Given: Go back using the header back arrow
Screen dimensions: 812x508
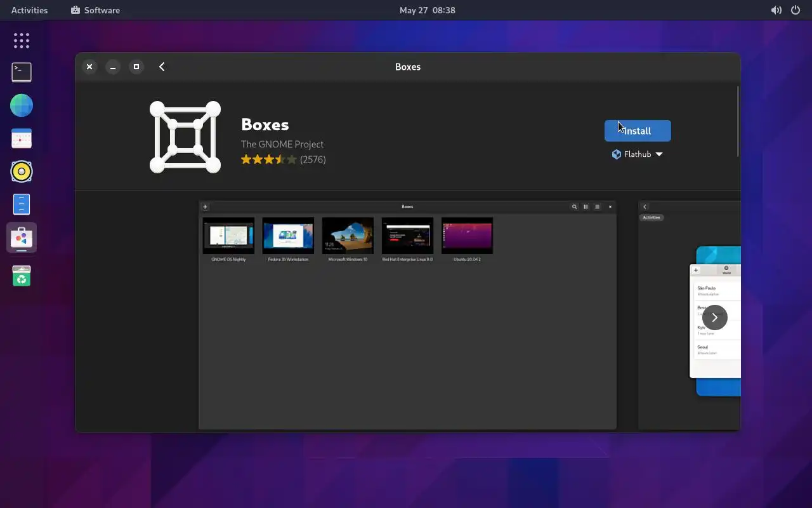Looking at the screenshot, I should (162, 67).
